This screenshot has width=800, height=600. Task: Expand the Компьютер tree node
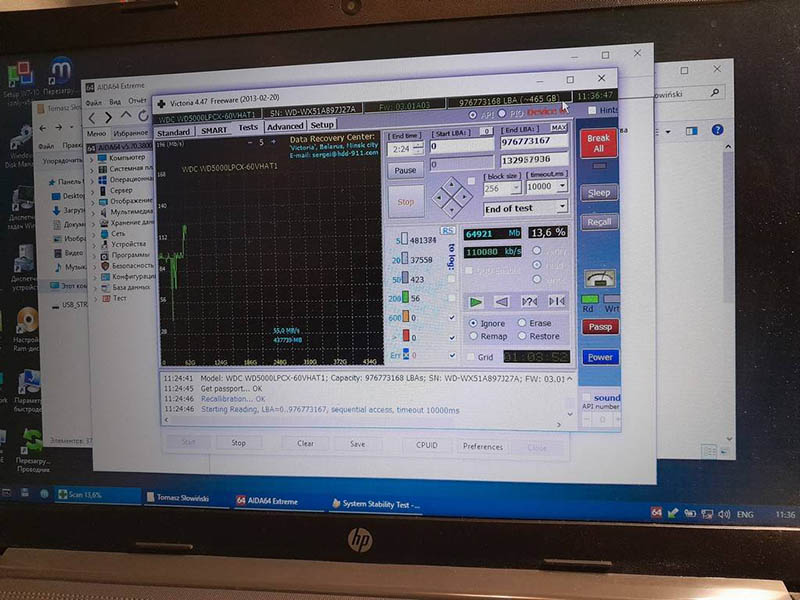pyautogui.click(x=93, y=157)
